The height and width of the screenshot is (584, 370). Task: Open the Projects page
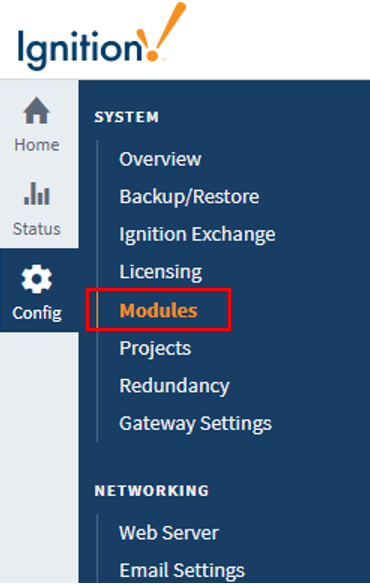pyautogui.click(x=155, y=349)
